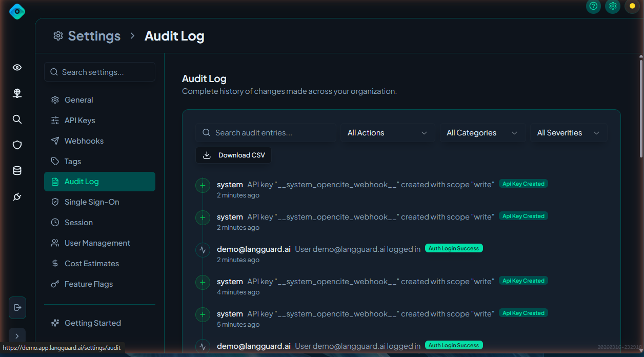Open the Webhooks settings page
This screenshot has width=644, height=357.
[84, 141]
